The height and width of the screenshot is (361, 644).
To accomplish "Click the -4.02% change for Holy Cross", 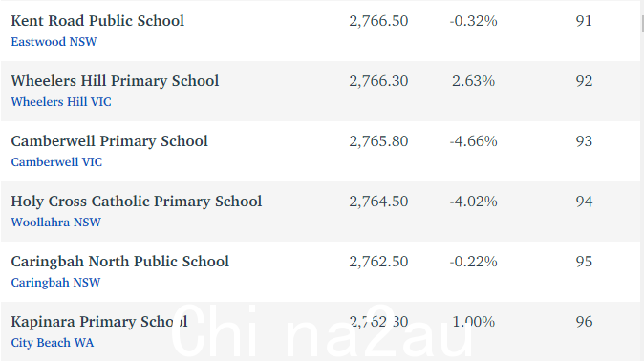I will pos(474,202).
